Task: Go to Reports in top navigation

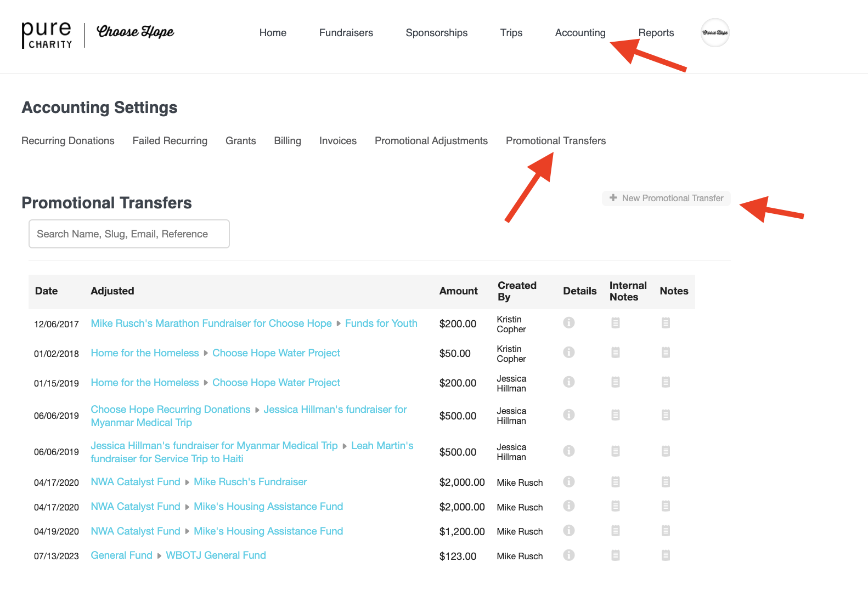Action: coord(656,33)
